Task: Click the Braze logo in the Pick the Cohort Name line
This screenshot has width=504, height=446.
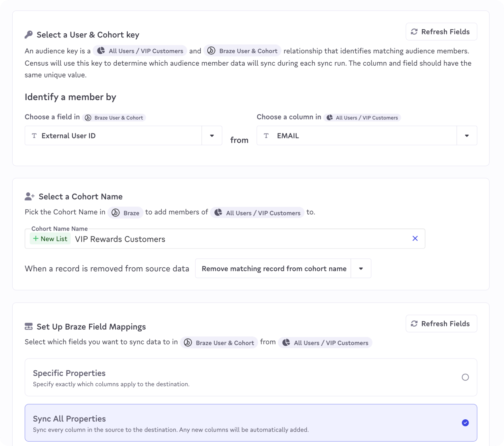Action: (116, 213)
